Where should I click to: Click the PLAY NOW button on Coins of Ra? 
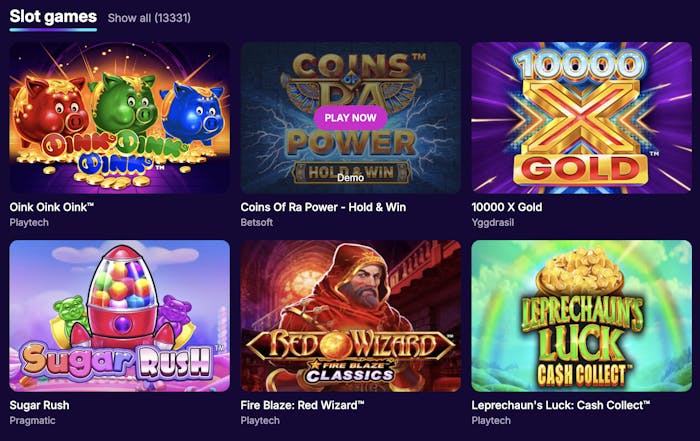[x=350, y=118]
